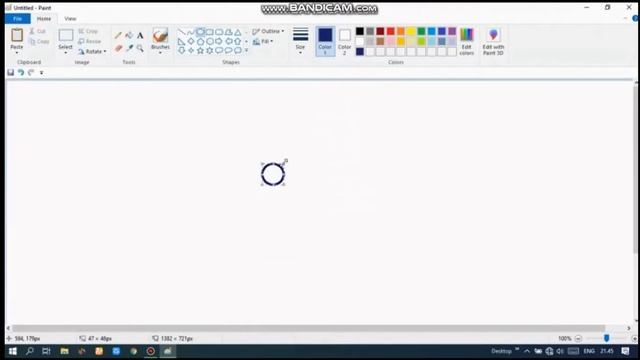
Task: Switch to the View ribbon tab
Action: pos(70,19)
